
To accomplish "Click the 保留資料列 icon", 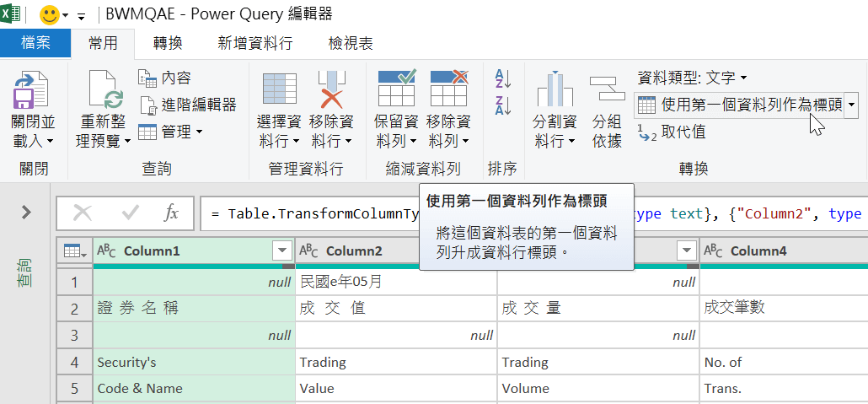I will click(397, 89).
